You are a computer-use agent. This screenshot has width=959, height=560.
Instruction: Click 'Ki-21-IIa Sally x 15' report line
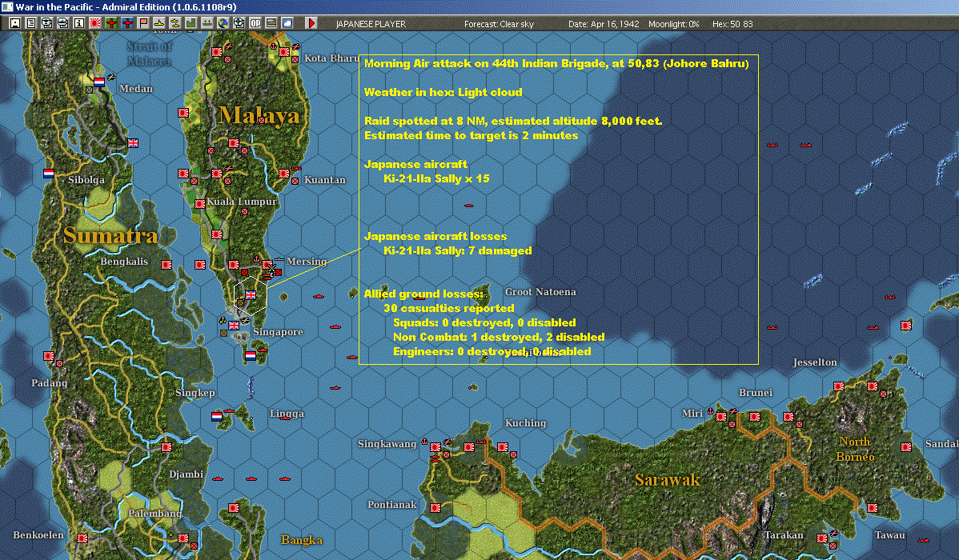[437, 178]
